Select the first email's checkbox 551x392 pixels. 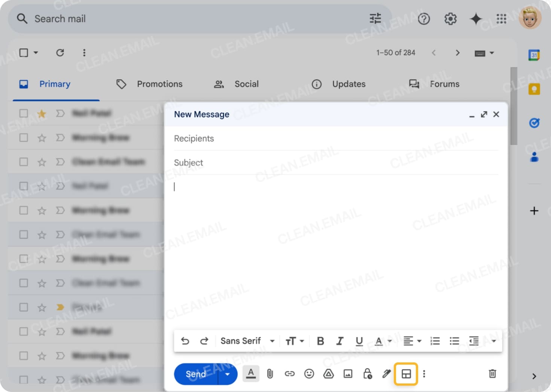[24, 113]
